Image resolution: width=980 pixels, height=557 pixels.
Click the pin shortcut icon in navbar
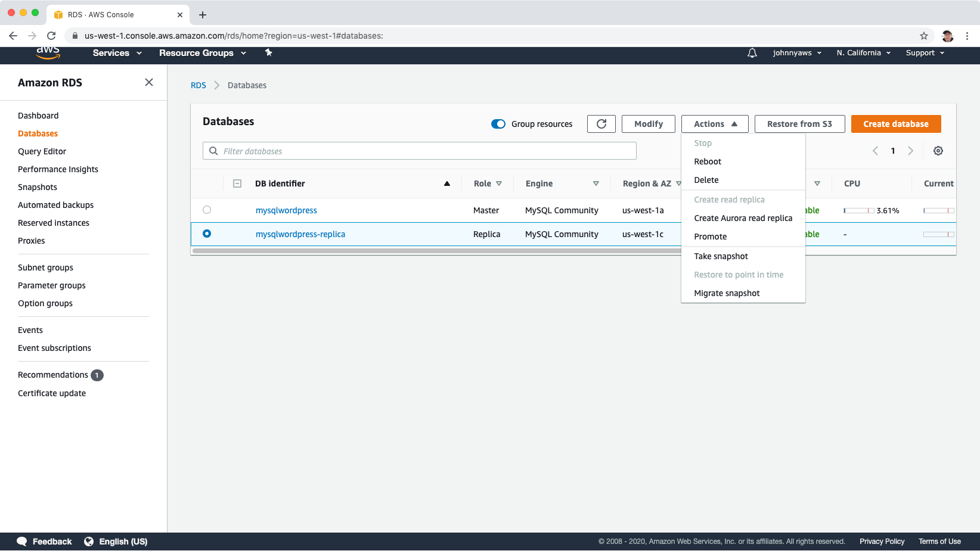pyautogui.click(x=269, y=52)
